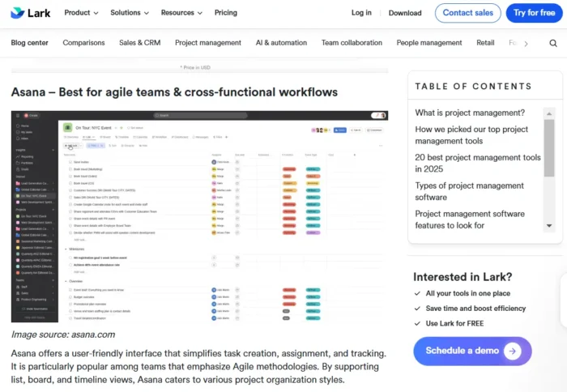Image resolution: width=567 pixels, height=392 pixels.
Task: Open the AI & automation category
Action: coord(280,43)
